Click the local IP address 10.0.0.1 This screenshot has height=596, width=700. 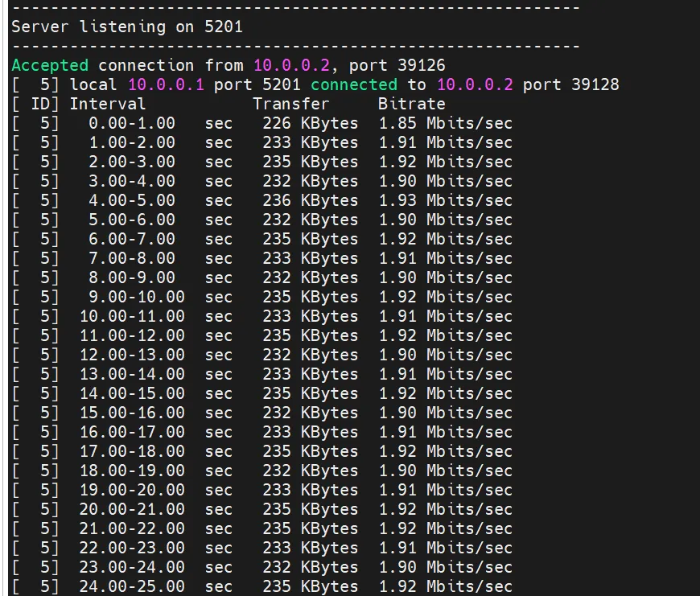[166, 84]
